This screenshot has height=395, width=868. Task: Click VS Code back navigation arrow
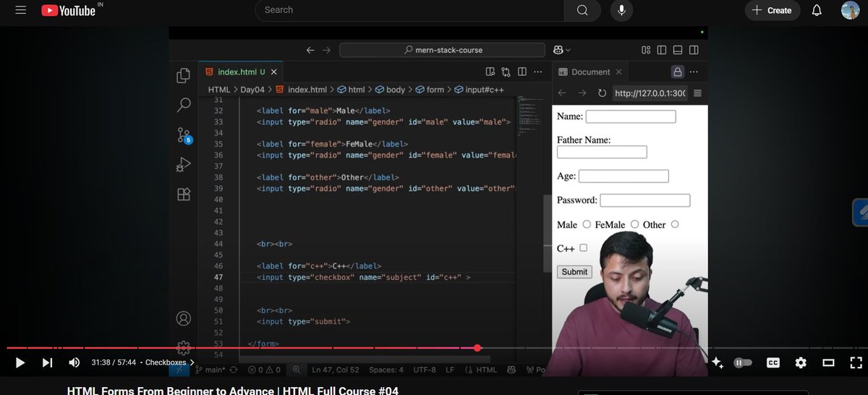[310, 50]
